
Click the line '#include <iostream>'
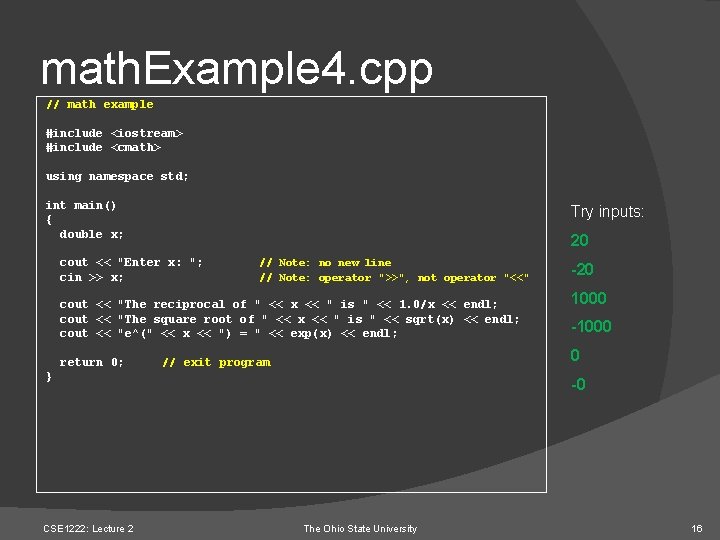(114, 133)
